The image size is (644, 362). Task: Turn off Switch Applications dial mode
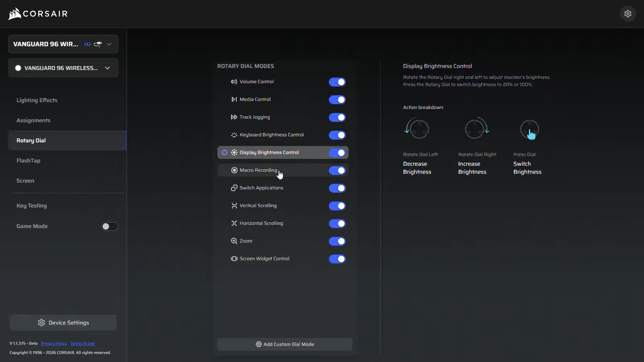337,188
